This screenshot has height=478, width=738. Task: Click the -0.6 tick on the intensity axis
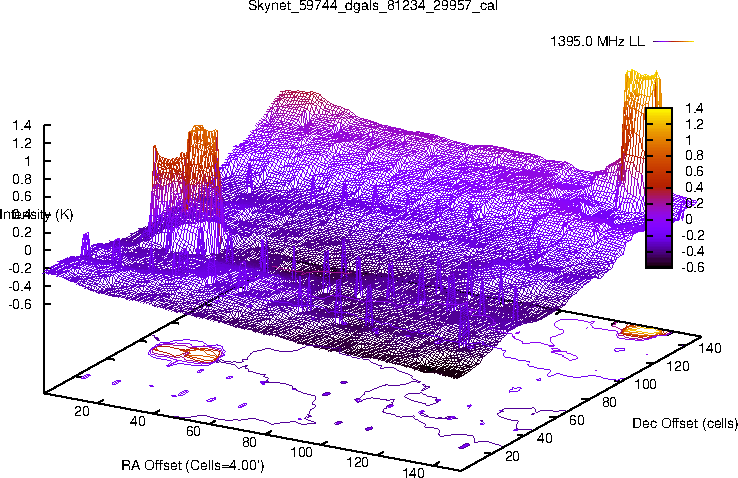(20, 304)
